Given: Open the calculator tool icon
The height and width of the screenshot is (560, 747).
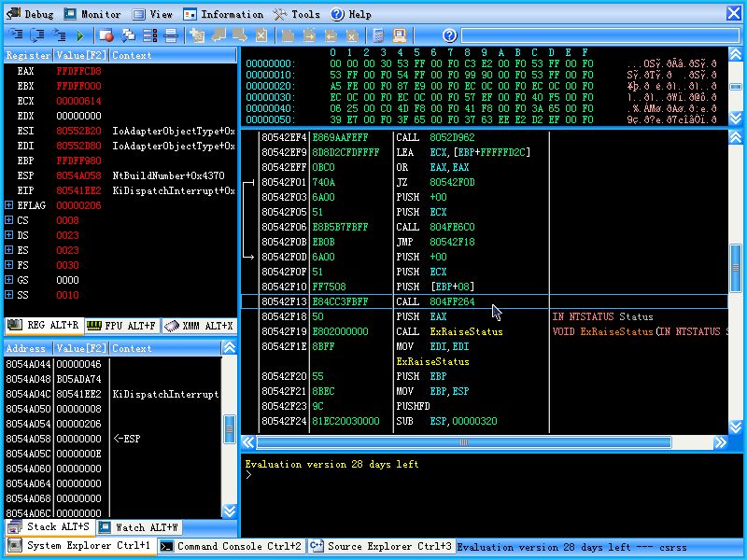Looking at the screenshot, I should [x=378, y=35].
